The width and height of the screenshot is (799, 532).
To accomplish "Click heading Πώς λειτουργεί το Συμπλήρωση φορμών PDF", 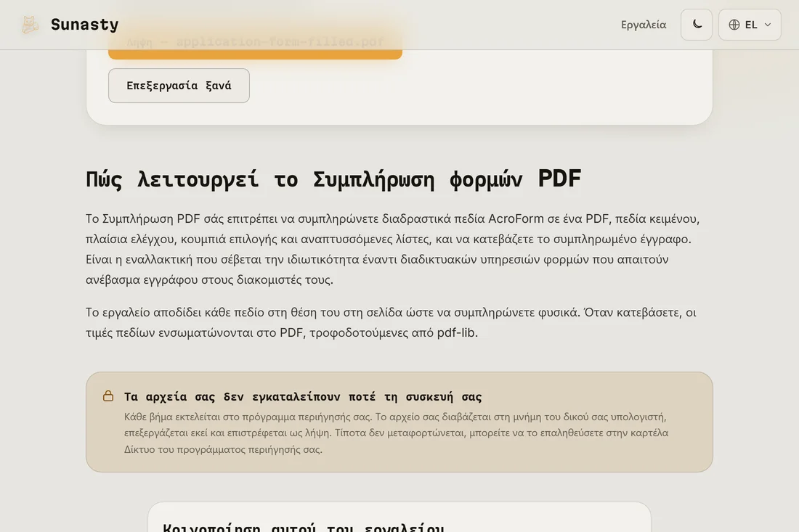I will (x=333, y=179).
